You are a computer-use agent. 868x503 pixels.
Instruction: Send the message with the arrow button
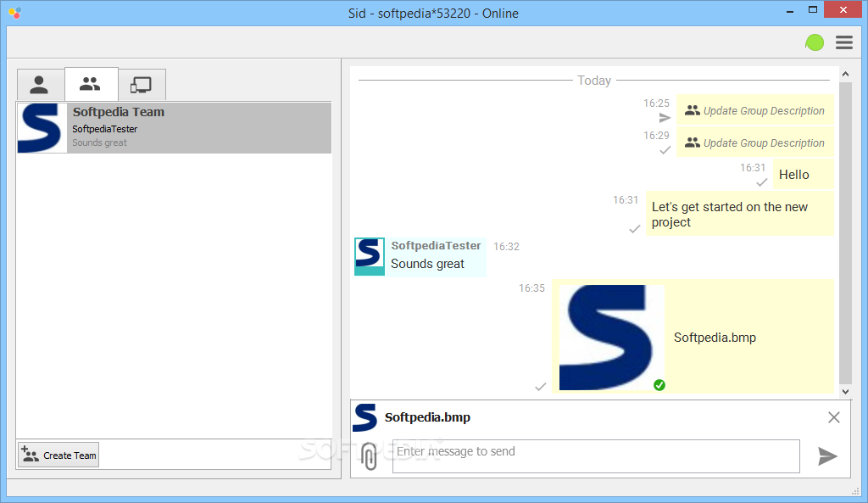click(827, 455)
